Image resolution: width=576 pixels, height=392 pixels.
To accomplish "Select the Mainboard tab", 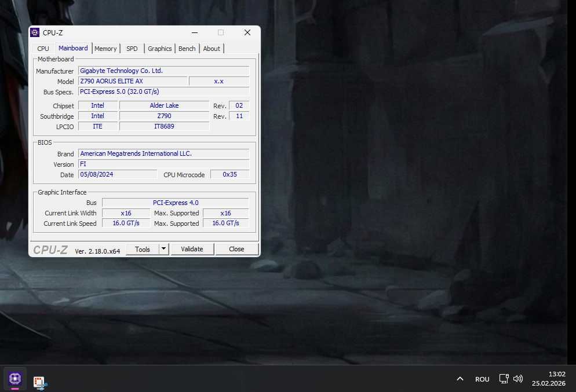I will (73, 48).
